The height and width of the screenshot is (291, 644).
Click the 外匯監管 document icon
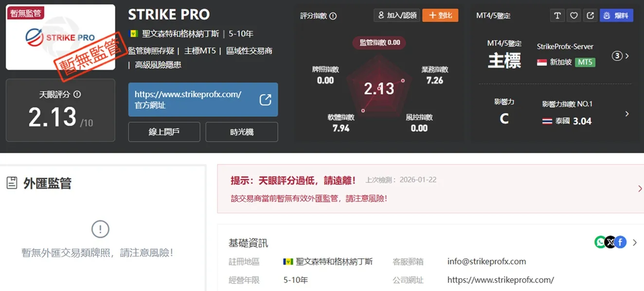[12, 183]
